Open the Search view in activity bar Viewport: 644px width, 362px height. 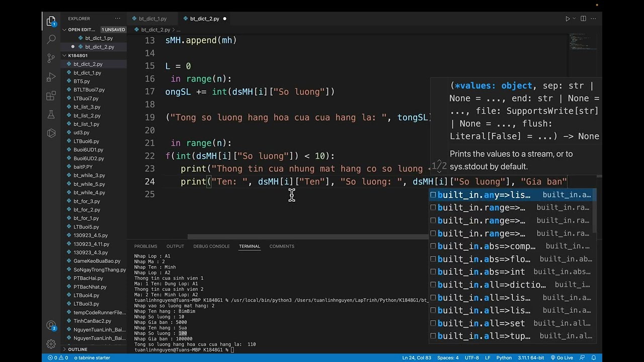coord(51,39)
